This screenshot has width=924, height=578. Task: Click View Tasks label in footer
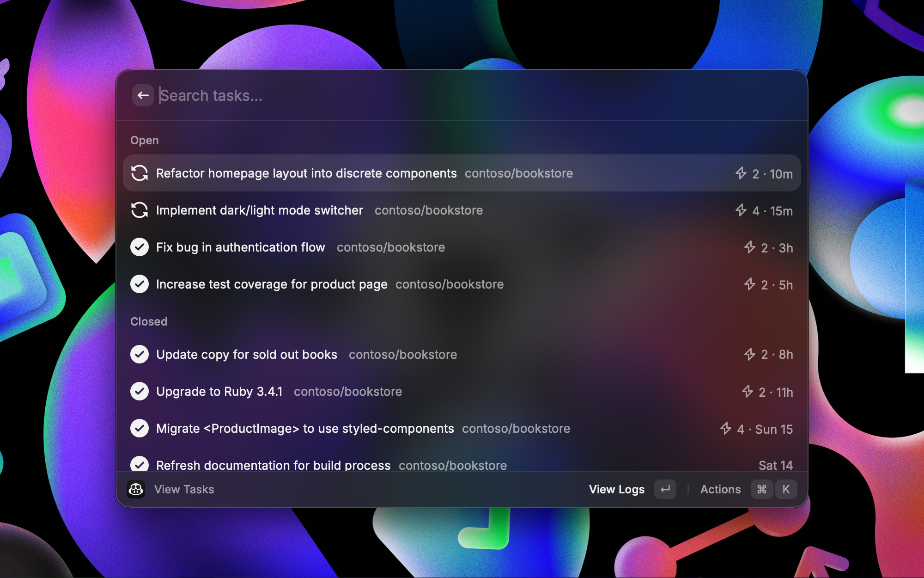pyautogui.click(x=184, y=489)
